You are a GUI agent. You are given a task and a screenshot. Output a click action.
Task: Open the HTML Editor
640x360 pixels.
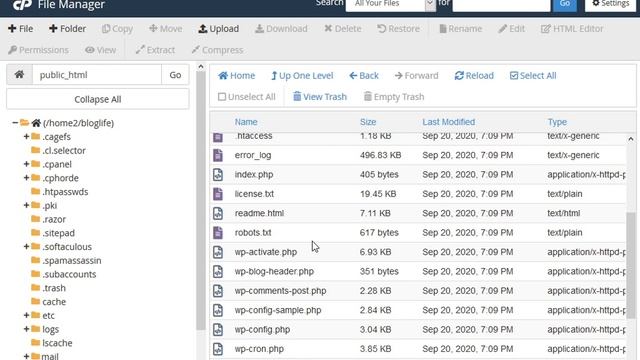coord(572,29)
